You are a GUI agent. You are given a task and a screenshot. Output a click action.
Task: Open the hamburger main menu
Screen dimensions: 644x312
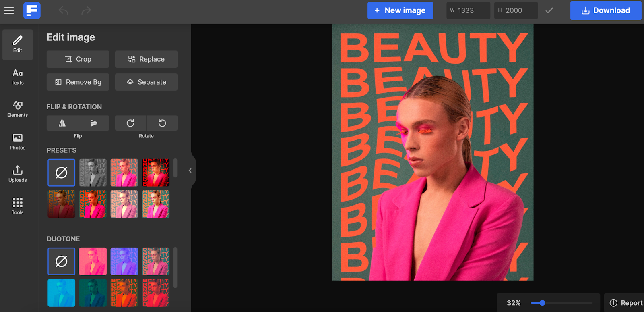[9, 11]
